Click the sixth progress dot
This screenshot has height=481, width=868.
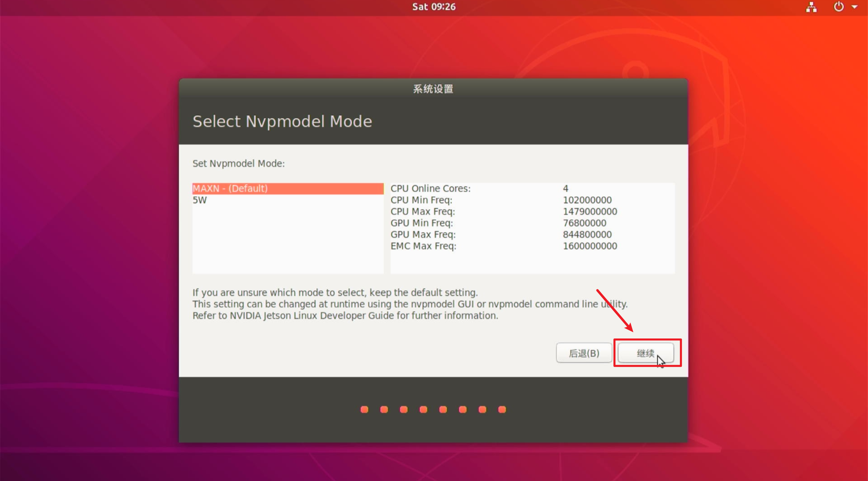pos(463,410)
